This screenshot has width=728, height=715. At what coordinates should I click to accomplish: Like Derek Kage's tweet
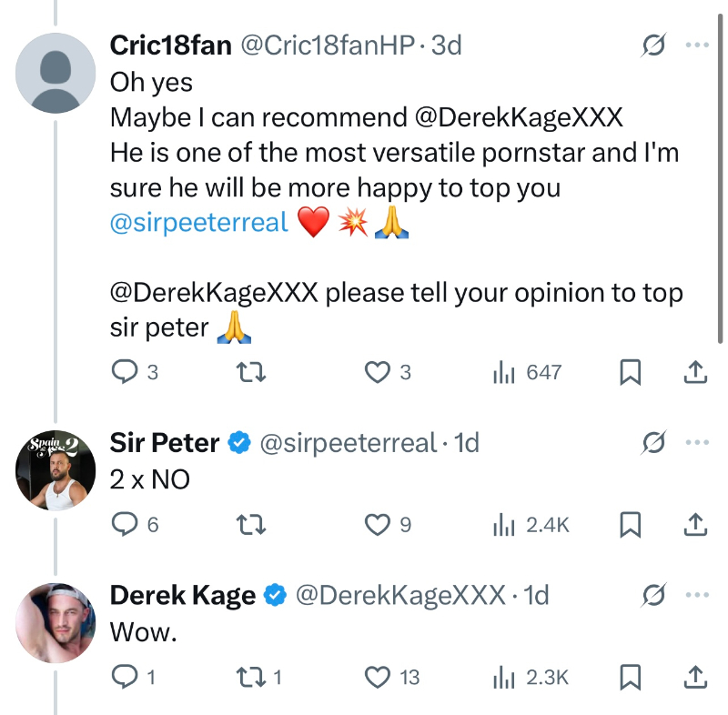tap(377, 676)
